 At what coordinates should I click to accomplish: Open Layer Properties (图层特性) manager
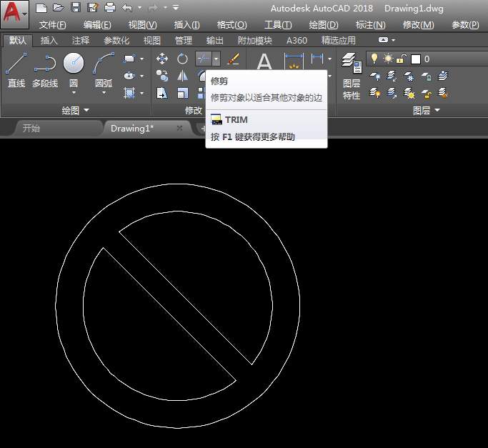[351, 76]
